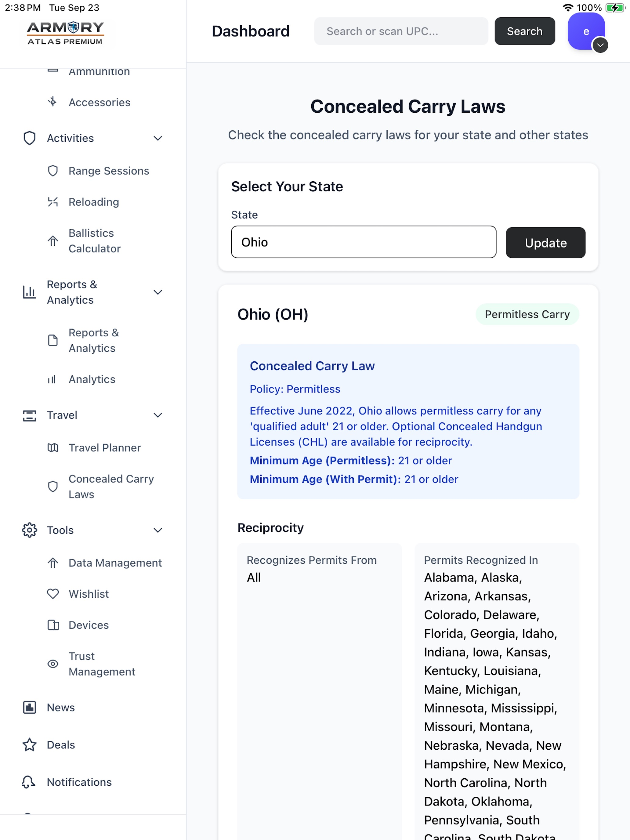Click the Search button
This screenshot has height=840, width=630.
524,31
